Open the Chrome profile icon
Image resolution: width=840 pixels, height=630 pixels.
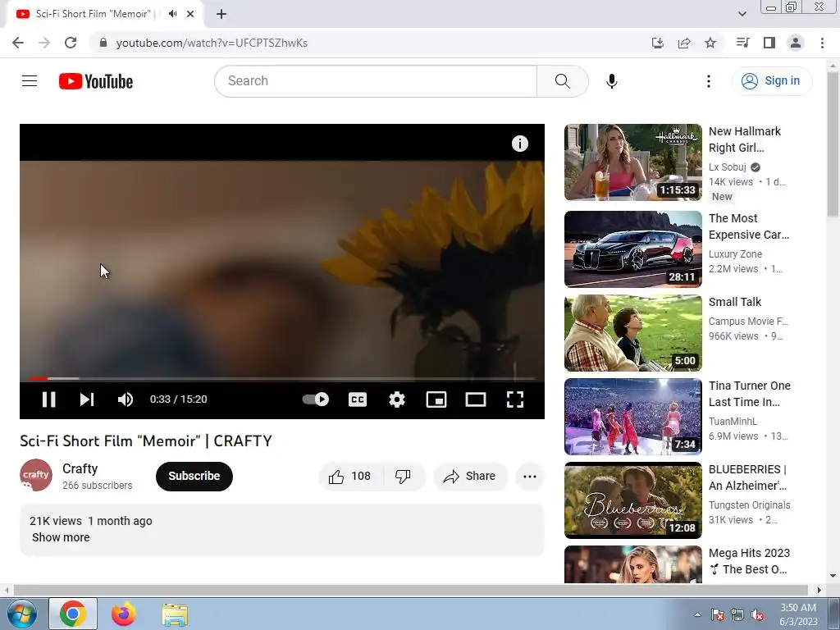(x=796, y=43)
